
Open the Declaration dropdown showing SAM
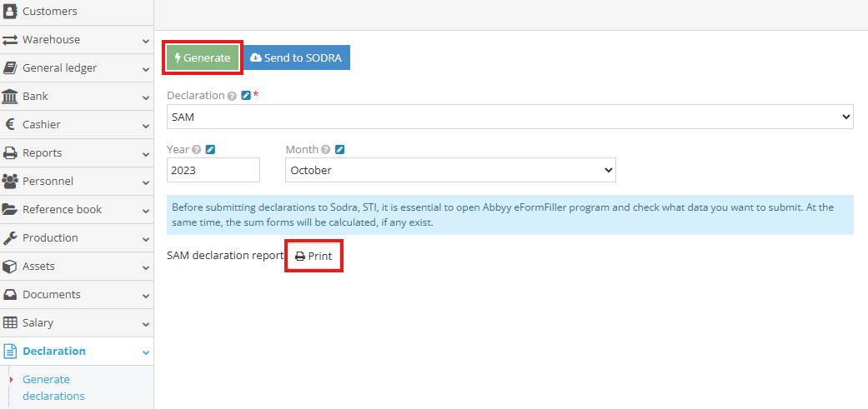509,117
